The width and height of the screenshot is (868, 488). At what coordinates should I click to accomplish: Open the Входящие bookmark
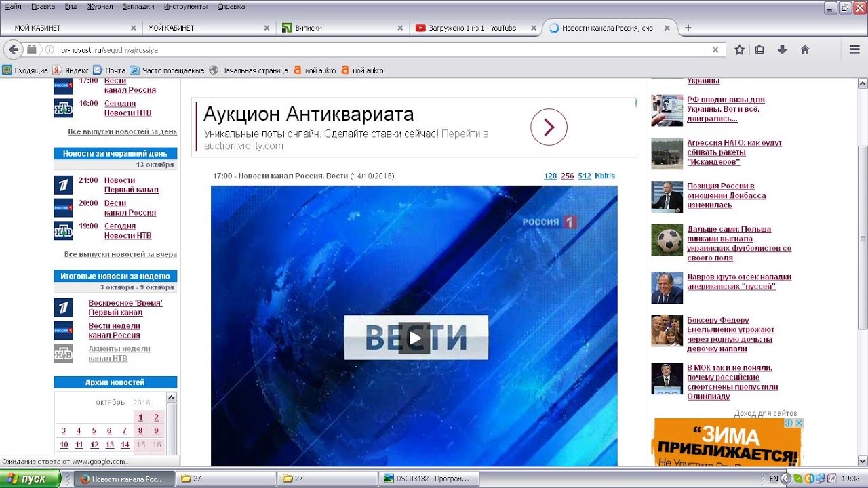point(26,70)
